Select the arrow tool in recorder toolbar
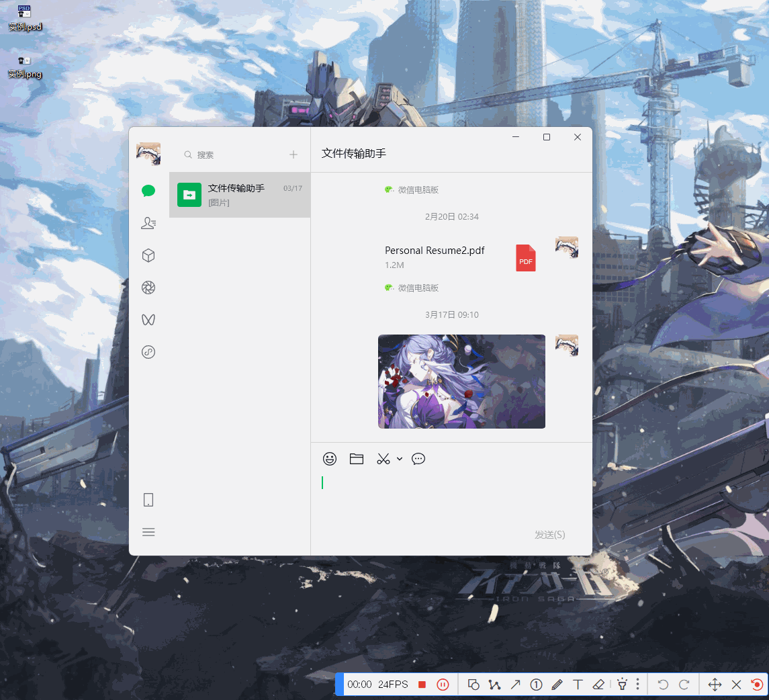769x700 pixels. pos(515,685)
